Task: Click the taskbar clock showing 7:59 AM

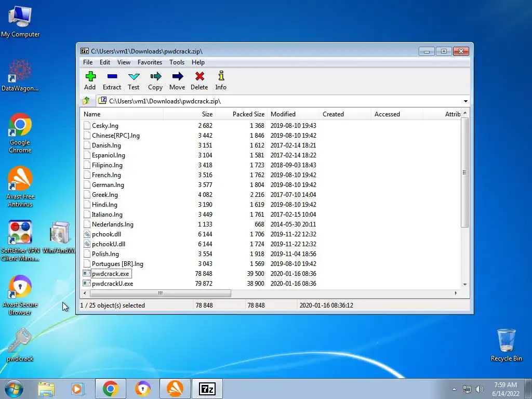Action: pos(506,389)
